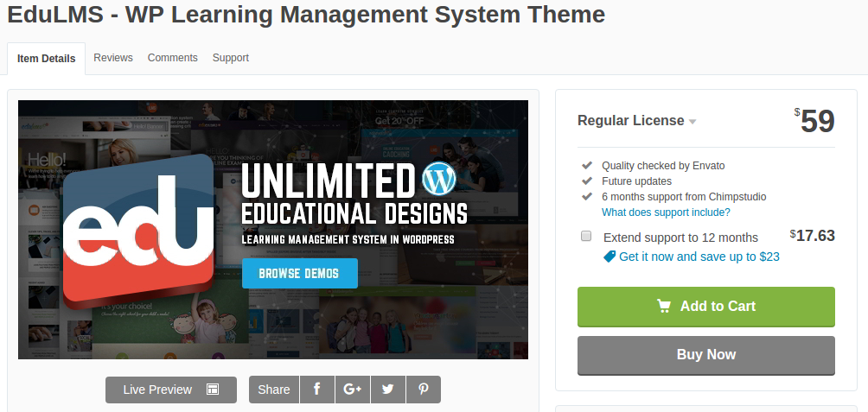868x412 pixels.
Task: Enable Extend support to 12 months checkbox
Action: [586, 237]
